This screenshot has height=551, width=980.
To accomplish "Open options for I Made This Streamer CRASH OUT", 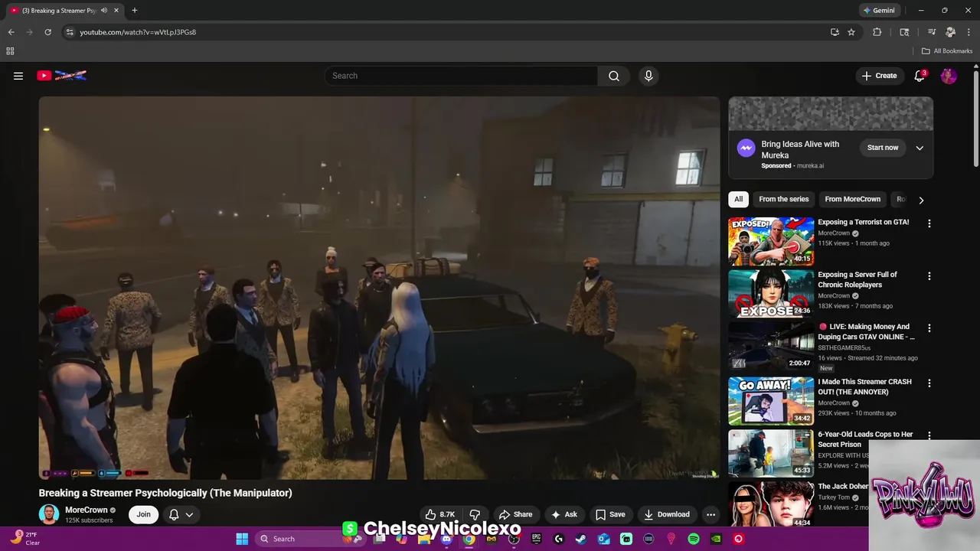I will [x=929, y=383].
